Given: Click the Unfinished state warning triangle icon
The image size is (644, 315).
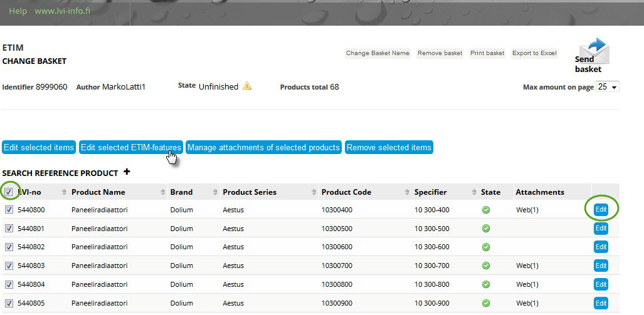Looking at the screenshot, I should point(247,86).
